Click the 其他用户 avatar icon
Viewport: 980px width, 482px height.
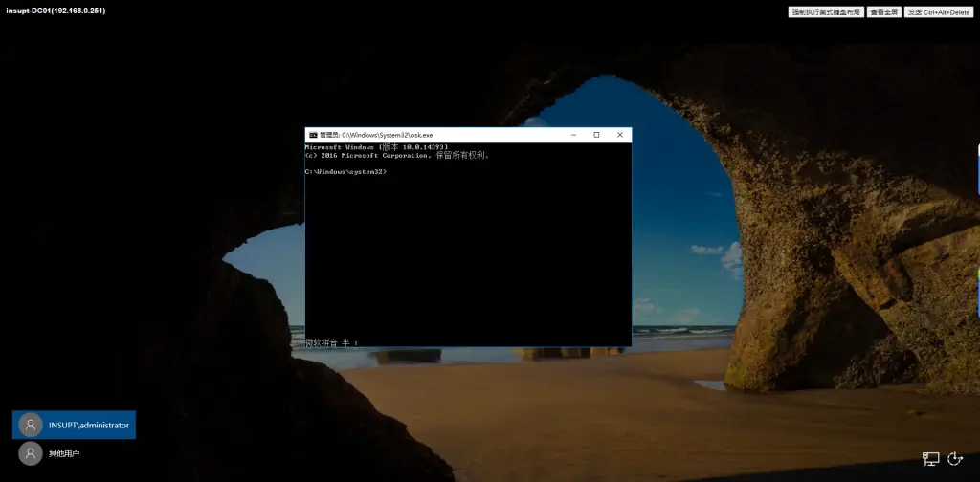pyautogui.click(x=31, y=453)
